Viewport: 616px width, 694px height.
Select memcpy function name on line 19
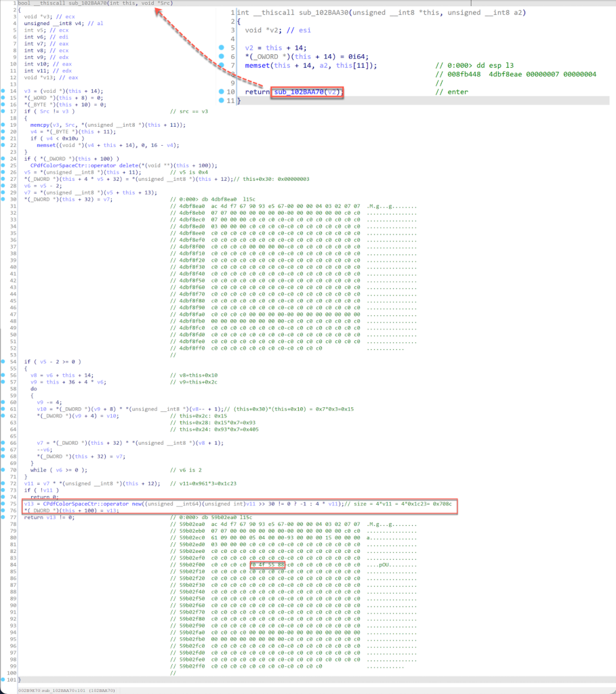40,125
